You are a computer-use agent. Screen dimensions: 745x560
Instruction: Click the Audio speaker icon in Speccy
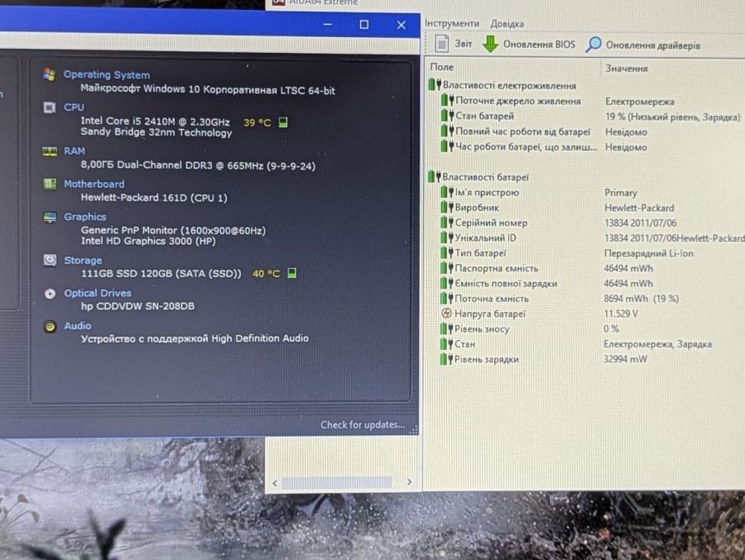click(x=50, y=326)
